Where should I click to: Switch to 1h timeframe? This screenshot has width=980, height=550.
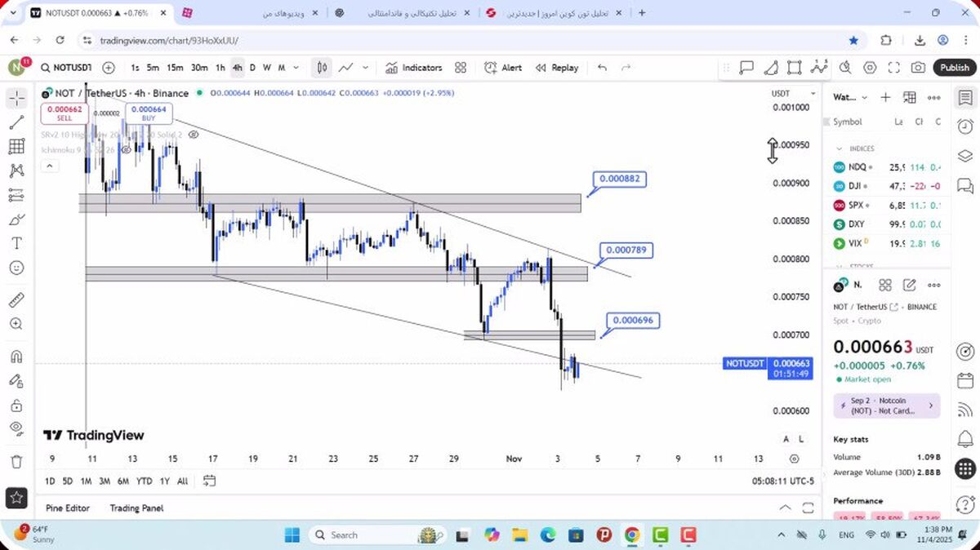[220, 68]
